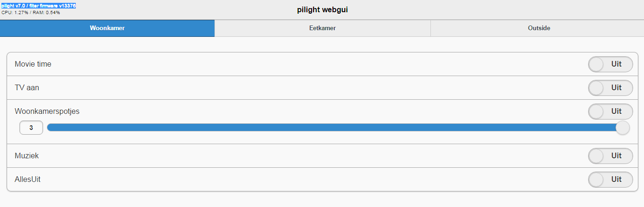The width and height of the screenshot is (644, 207).
Task: Open the Eetkamer tab
Action: 322,28
